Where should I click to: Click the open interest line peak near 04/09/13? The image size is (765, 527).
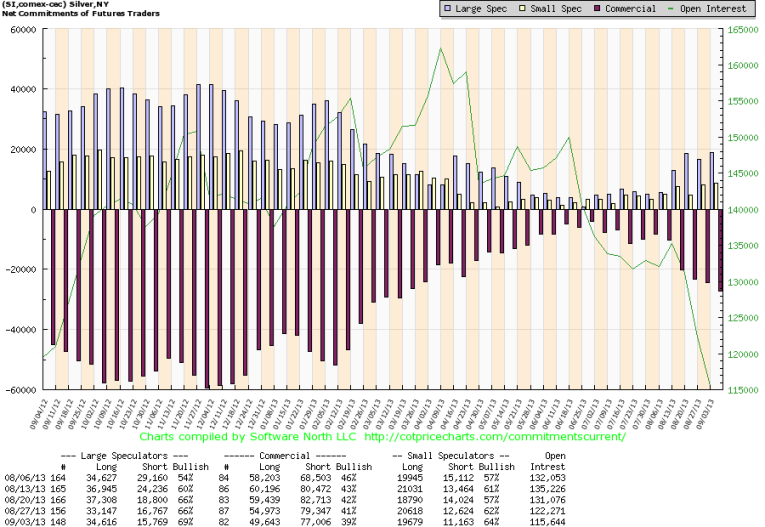pos(442,48)
